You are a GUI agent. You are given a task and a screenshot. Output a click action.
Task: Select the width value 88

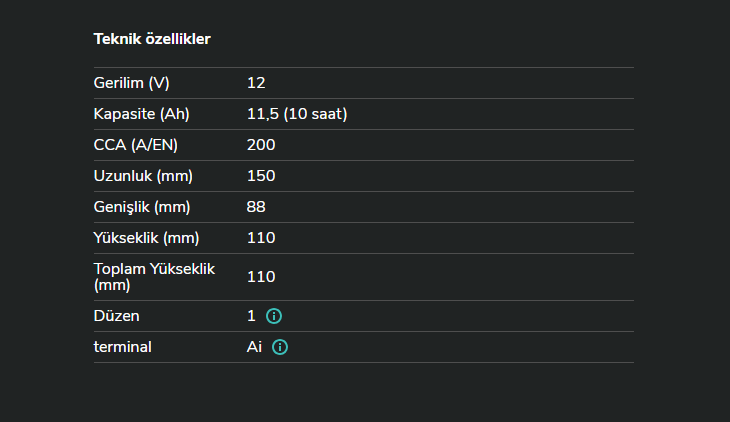256,207
